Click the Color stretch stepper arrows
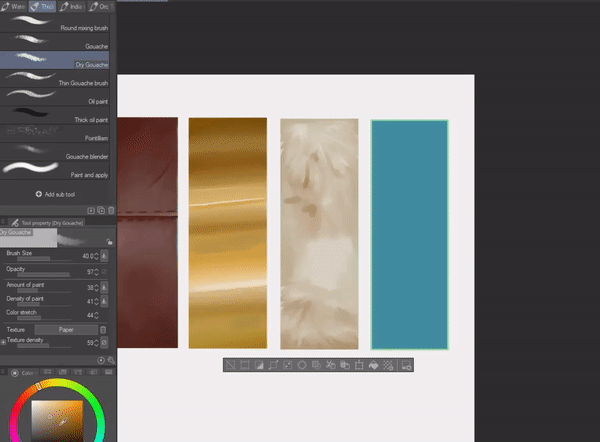 (96, 315)
